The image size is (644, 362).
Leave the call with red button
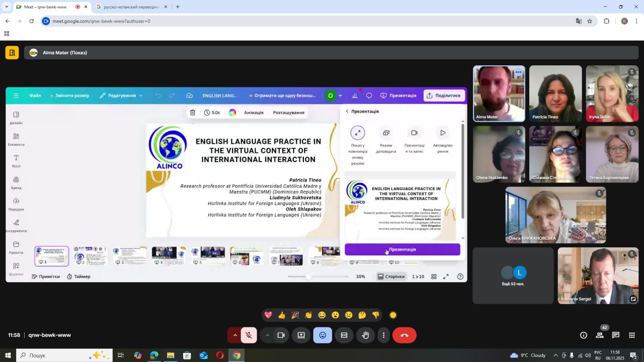pyautogui.click(x=404, y=335)
